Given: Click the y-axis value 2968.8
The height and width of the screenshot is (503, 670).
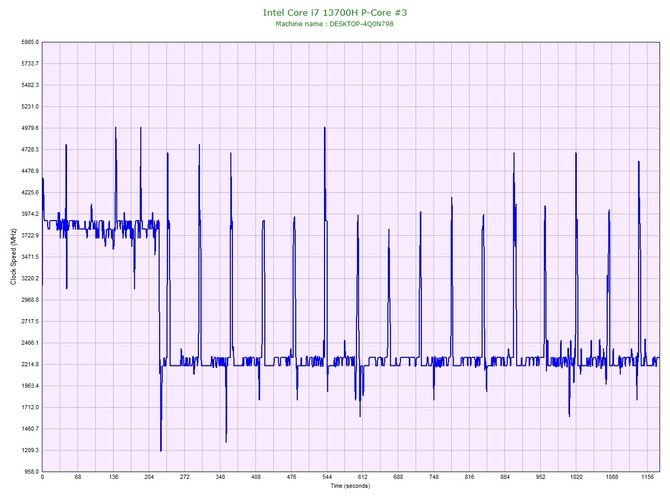Looking at the screenshot, I should [x=30, y=300].
